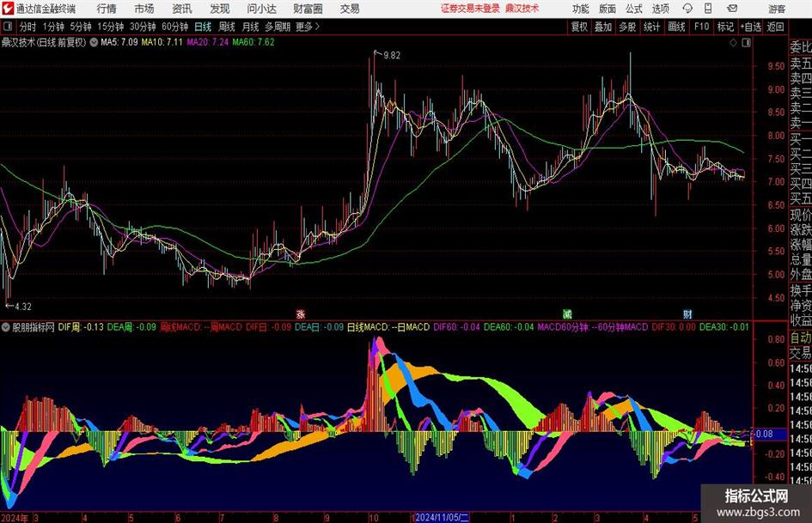Click 鼎汉技术(日线 前复权) chart title

(44, 42)
